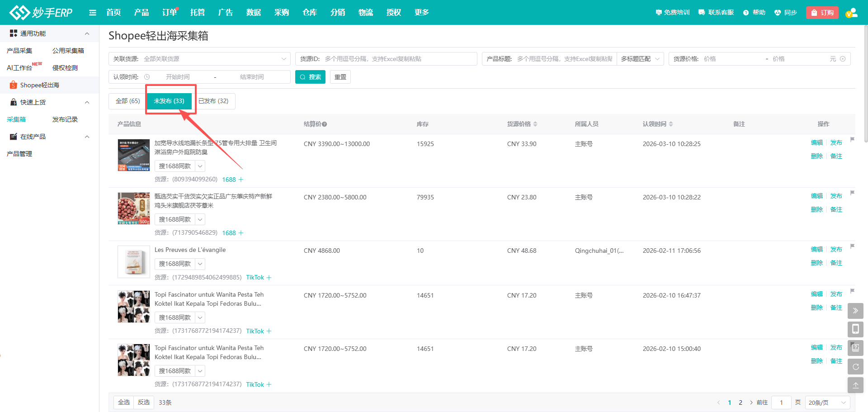Click 全选 to select all items
This screenshot has height=412, width=868.
tap(124, 402)
